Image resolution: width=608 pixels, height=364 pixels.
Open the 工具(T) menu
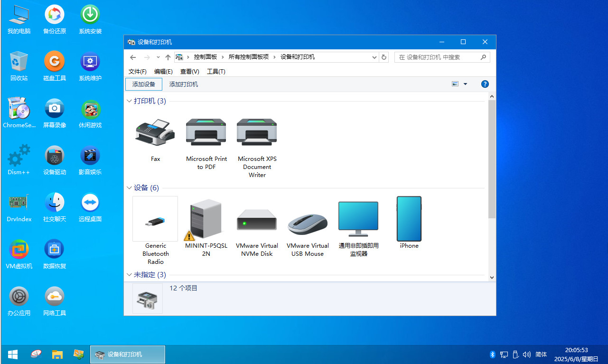[x=216, y=71]
